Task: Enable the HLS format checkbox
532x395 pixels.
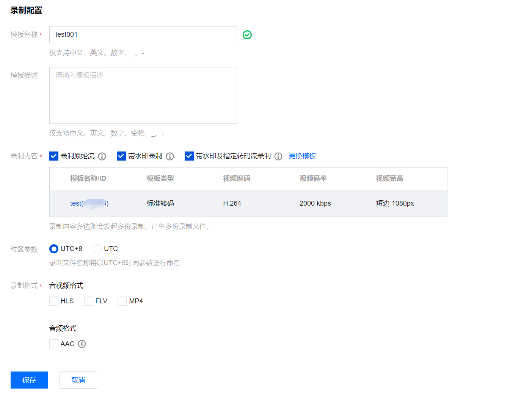Action: pyautogui.click(x=54, y=301)
